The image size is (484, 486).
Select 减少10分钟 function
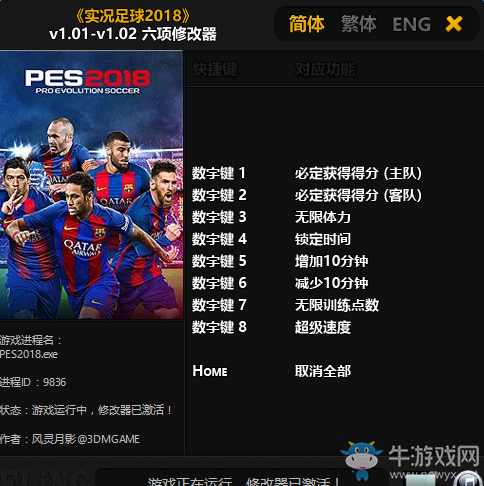(331, 283)
